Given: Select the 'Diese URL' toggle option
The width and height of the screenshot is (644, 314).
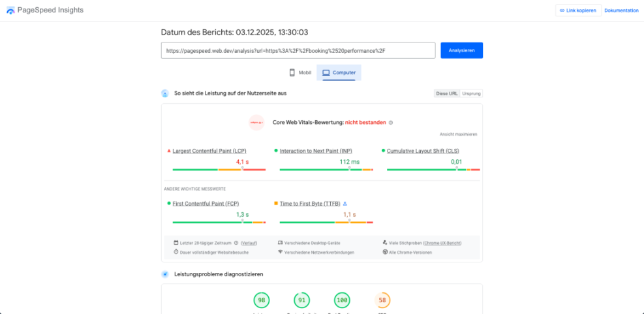Looking at the screenshot, I should [446, 93].
